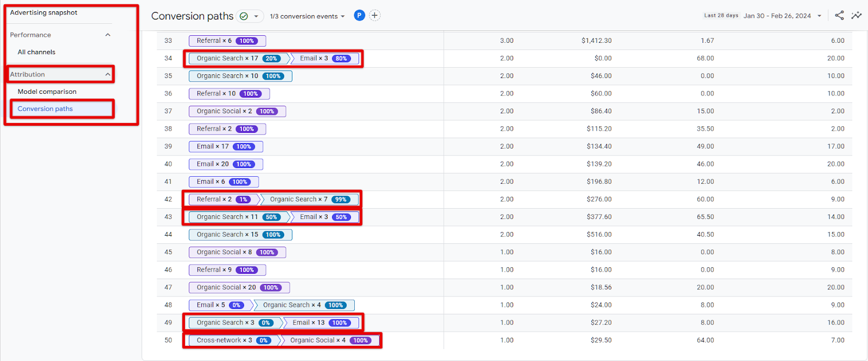Click the 99% Organic Search badge in row 42
Viewport: 868px width, 361px height.
tap(341, 199)
